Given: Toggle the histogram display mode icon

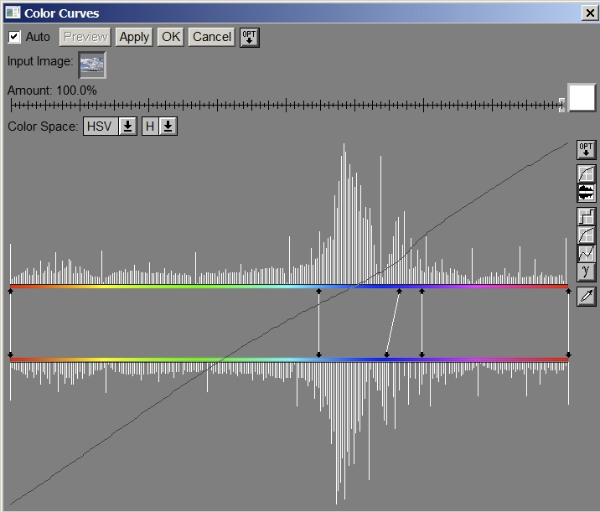Looking at the screenshot, I should coord(586,192).
